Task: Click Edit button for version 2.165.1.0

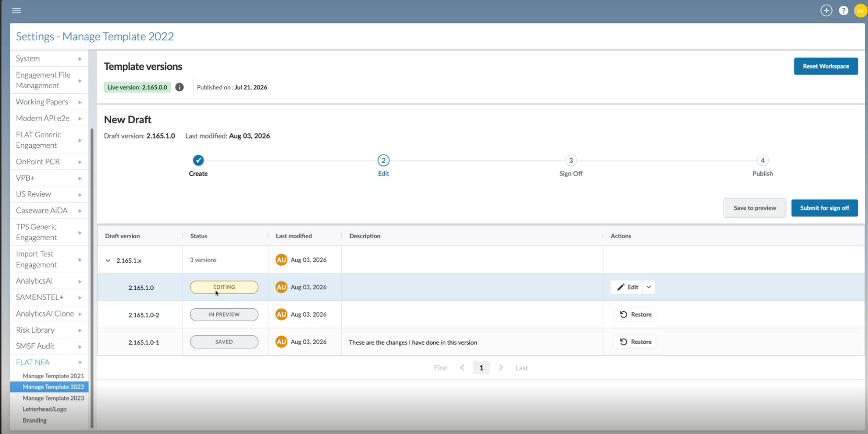Action: pos(627,287)
